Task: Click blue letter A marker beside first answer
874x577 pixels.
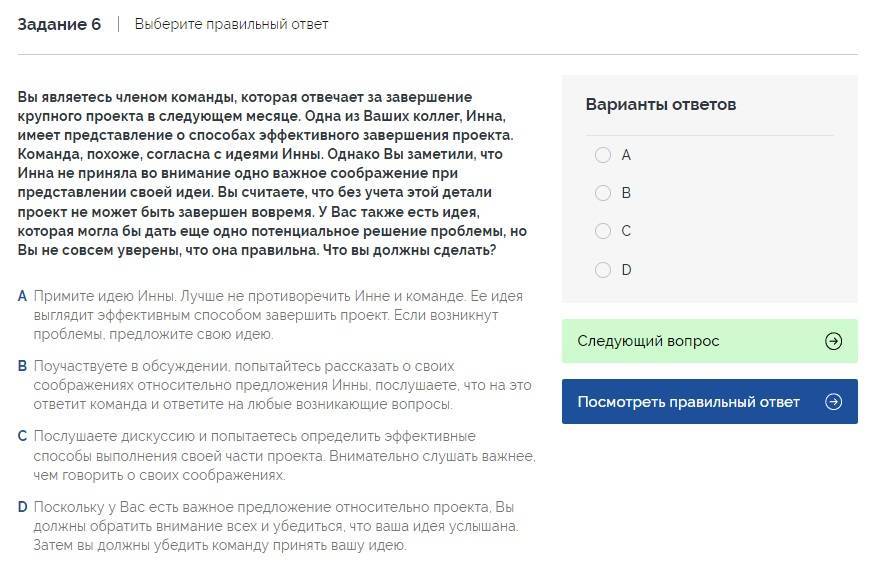Action: point(22,296)
